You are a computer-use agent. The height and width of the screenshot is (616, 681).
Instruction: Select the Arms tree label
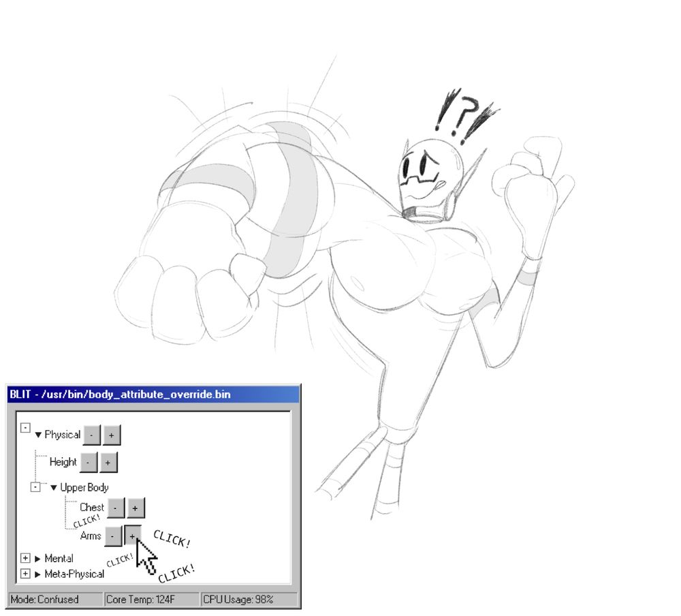[91, 536]
